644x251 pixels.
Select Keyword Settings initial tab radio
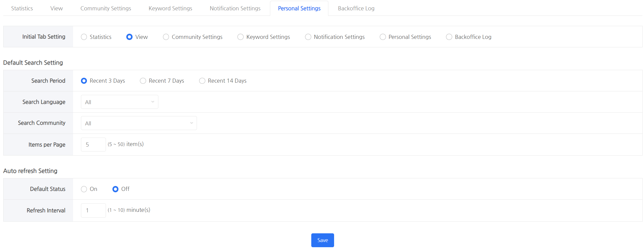coord(240,37)
